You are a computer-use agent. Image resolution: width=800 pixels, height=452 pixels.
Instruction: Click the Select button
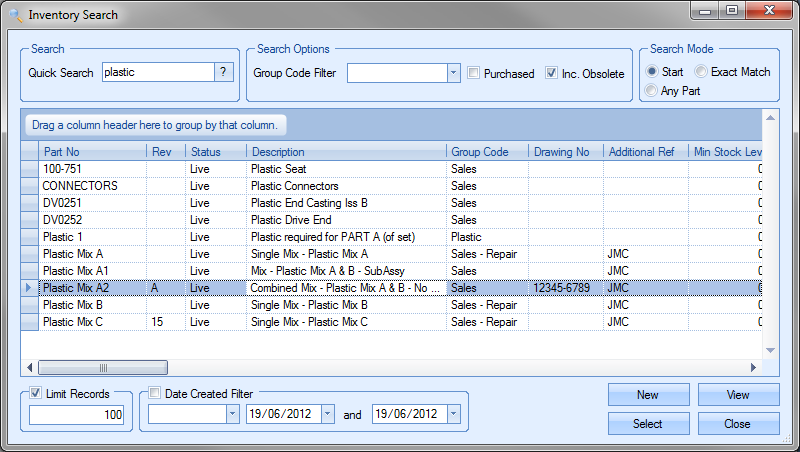point(648,424)
